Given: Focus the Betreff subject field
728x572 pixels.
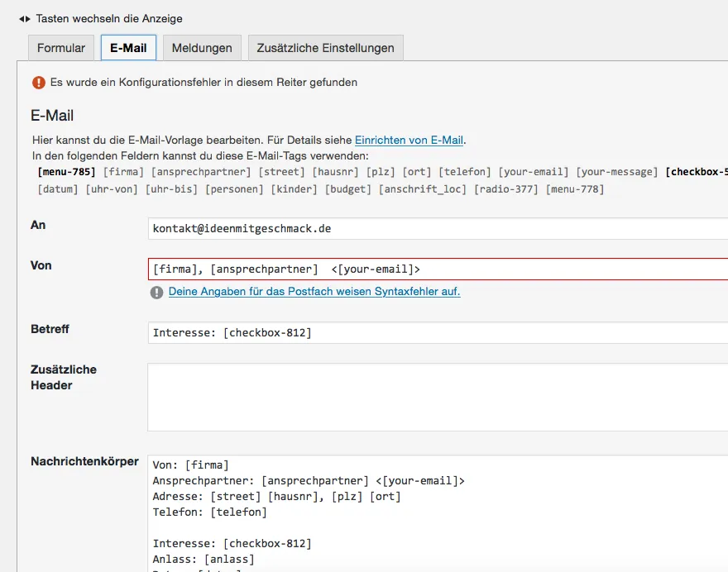Looking at the screenshot, I should pos(438,332).
